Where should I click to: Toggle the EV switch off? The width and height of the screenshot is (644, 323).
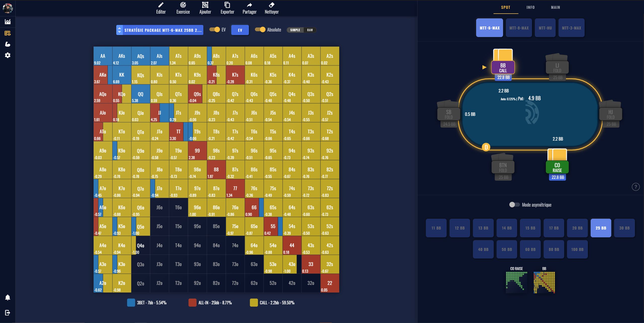coord(215,30)
